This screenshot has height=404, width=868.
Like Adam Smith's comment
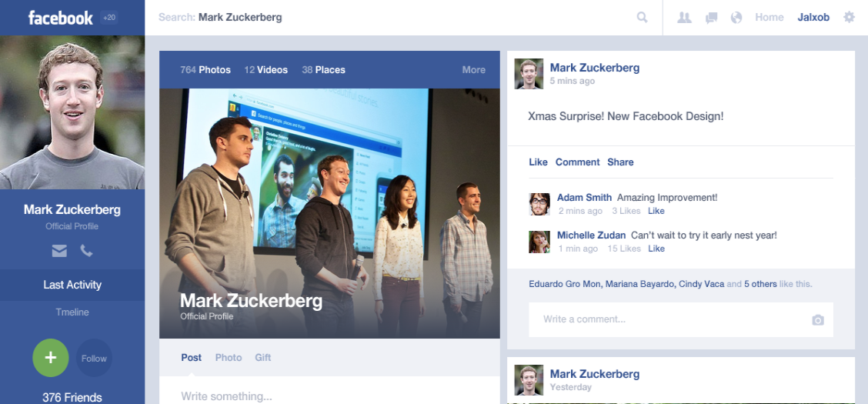(656, 211)
